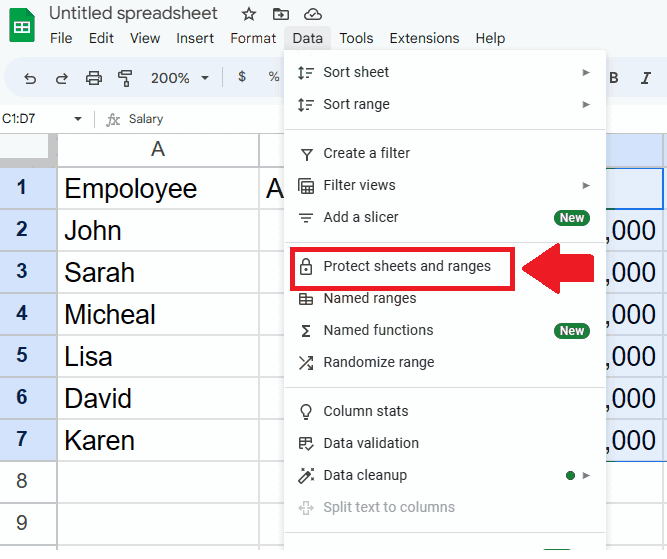Open the Google Sheets home icon

pos(22,26)
